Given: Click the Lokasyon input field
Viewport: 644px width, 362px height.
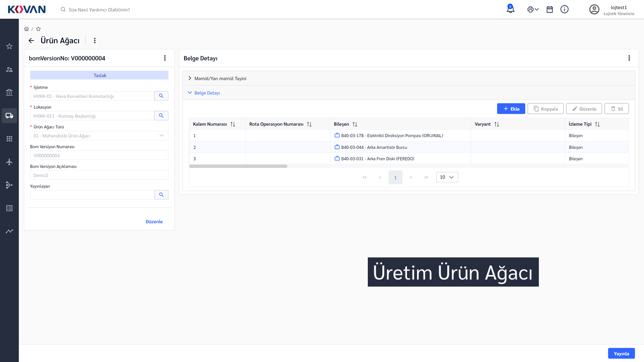Looking at the screenshot, I should pos(92,116).
